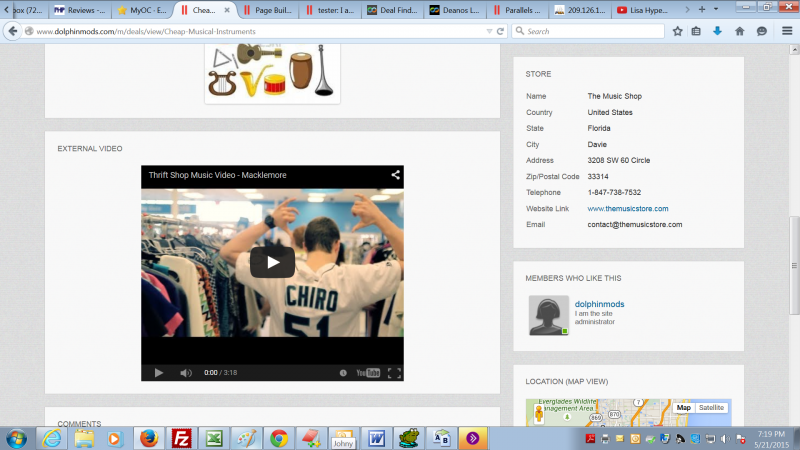The width and height of the screenshot is (800, 450).
Task: Click the Street View pegman on the map
Action: 538,413
